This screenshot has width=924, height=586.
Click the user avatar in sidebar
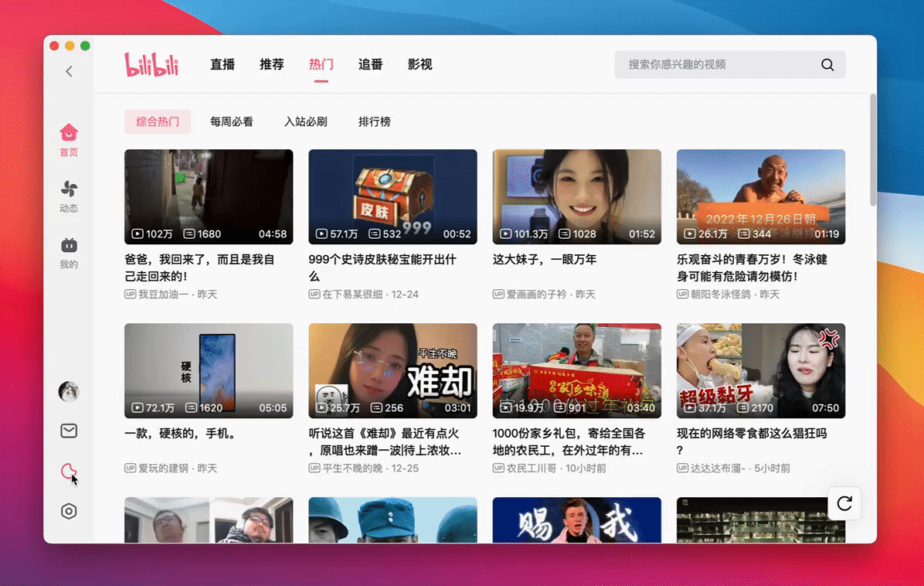click(69, 391)
